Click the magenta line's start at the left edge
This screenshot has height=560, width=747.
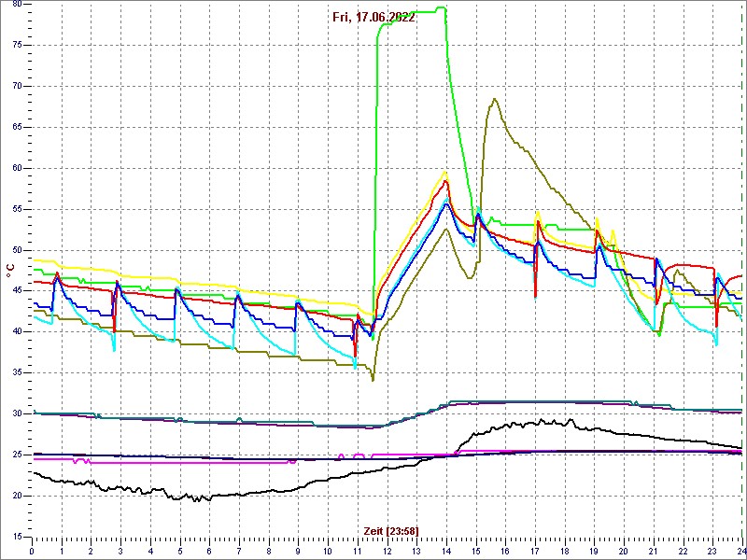click(x=35, y=459)
